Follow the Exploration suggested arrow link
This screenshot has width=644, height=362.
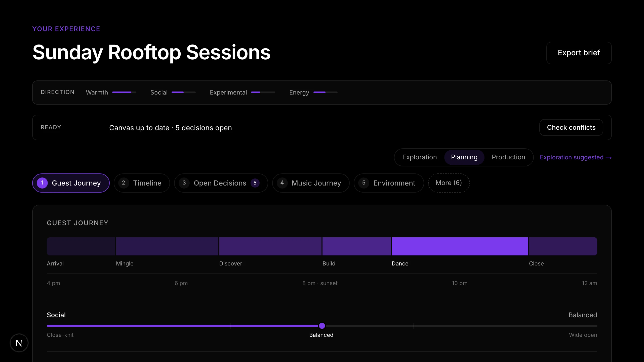coord(576,157)
